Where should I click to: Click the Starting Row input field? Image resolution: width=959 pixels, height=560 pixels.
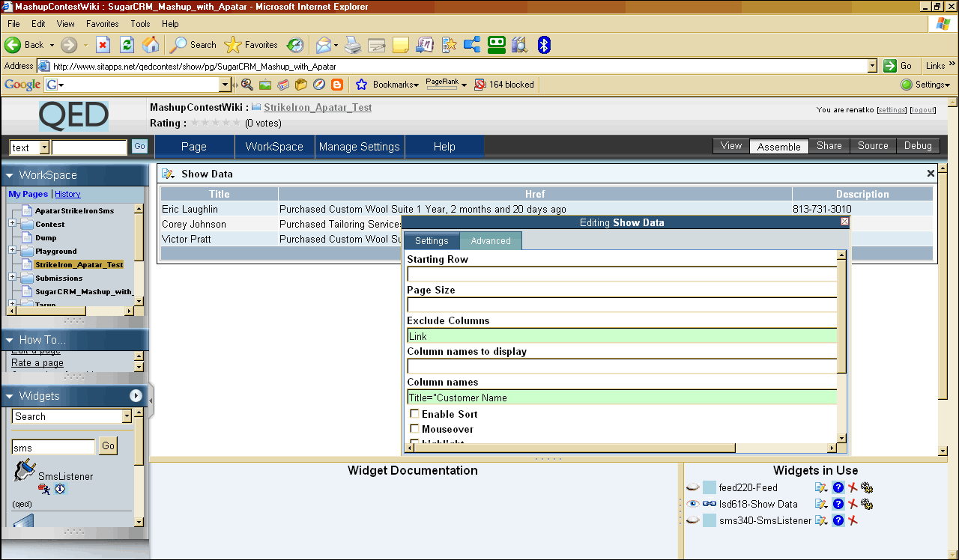[x=622, y=274]
